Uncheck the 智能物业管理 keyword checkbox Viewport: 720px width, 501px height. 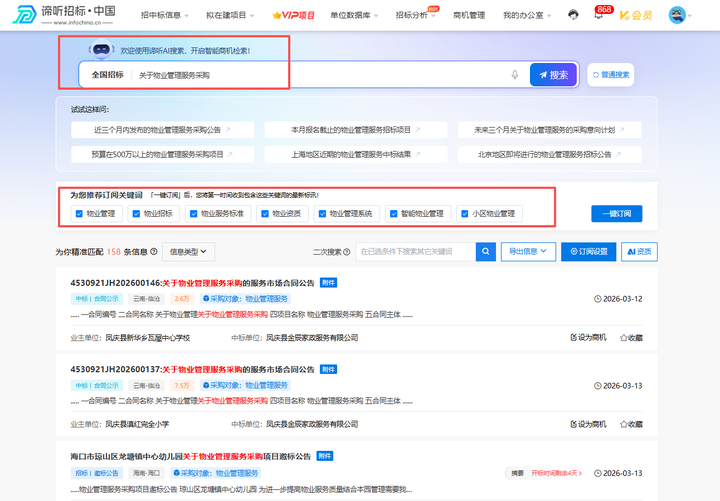coord(394,214)
